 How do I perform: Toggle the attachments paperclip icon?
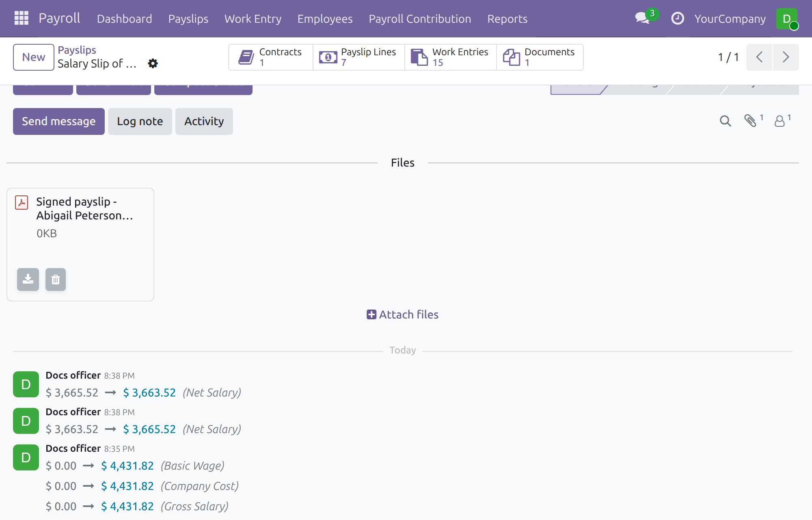click(753, 120)
